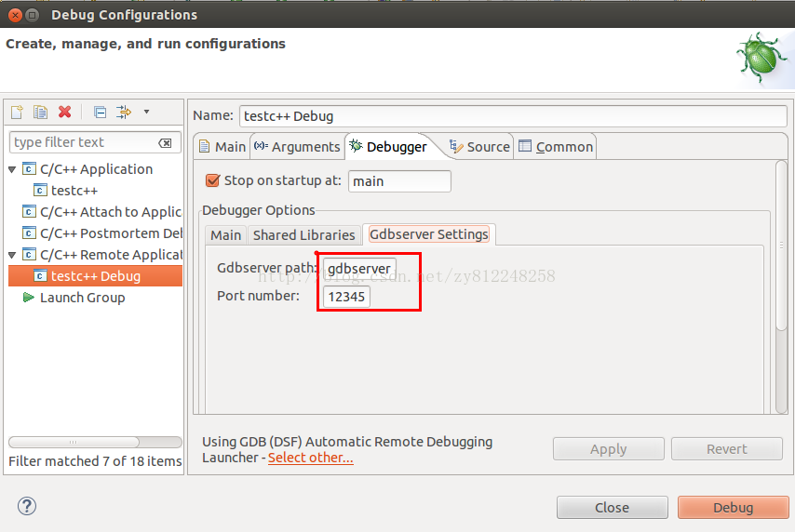Click the stop-at function field main

(399, 181)
